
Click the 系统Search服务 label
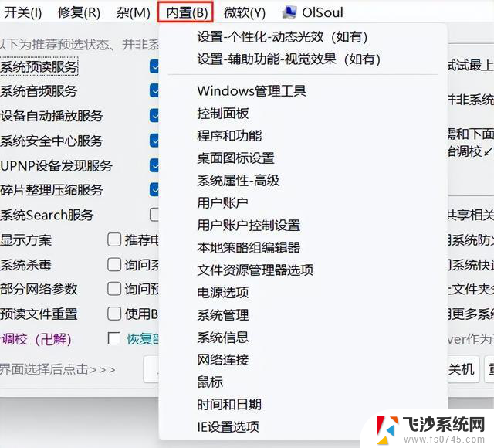pyautogui.click(x=47, y=215)
